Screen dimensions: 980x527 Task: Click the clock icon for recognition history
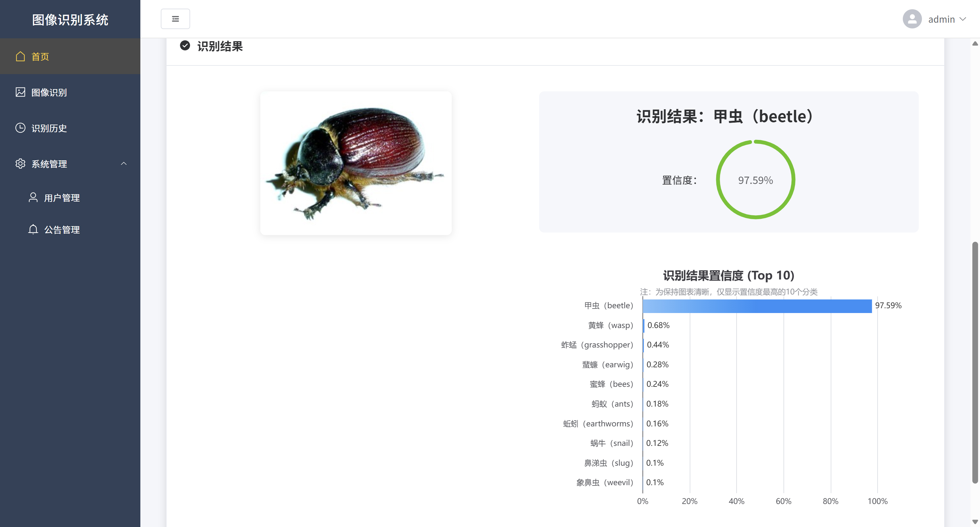tap(20, 128)
